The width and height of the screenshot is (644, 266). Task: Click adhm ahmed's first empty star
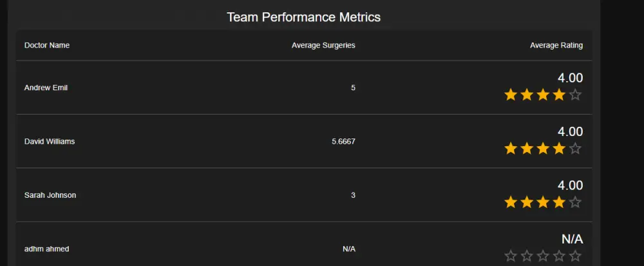coord(511,256)
